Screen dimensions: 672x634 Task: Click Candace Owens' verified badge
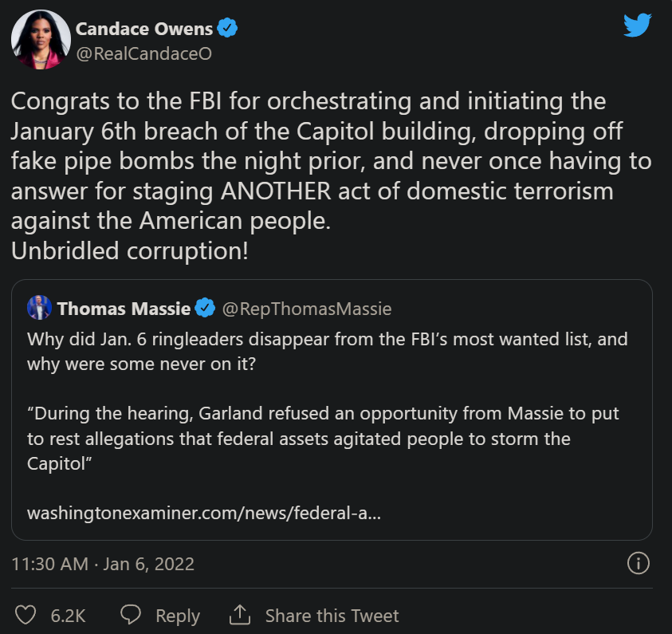tap(229, 30)
